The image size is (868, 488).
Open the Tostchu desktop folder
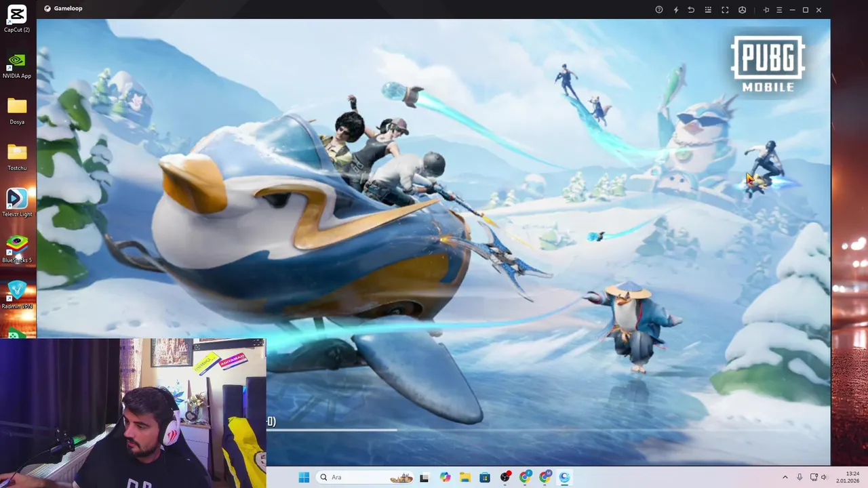pos(17,157)
